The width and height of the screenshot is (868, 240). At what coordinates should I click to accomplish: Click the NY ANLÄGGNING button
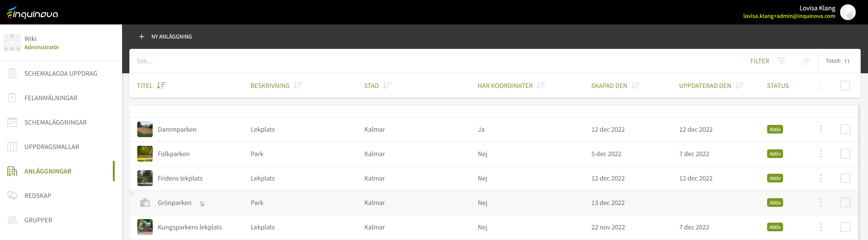(171, 37)
